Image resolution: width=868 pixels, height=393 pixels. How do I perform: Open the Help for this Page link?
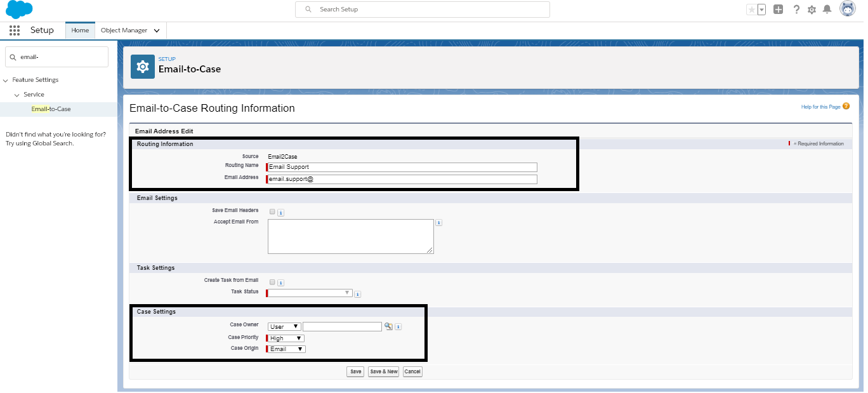coord(820,107)
